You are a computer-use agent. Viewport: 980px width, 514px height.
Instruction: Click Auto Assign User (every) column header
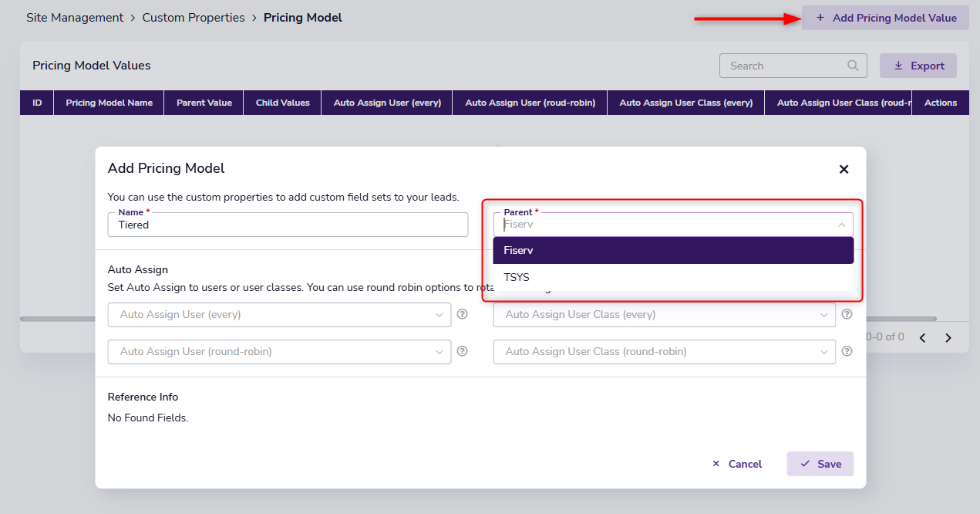coord(387,103)
